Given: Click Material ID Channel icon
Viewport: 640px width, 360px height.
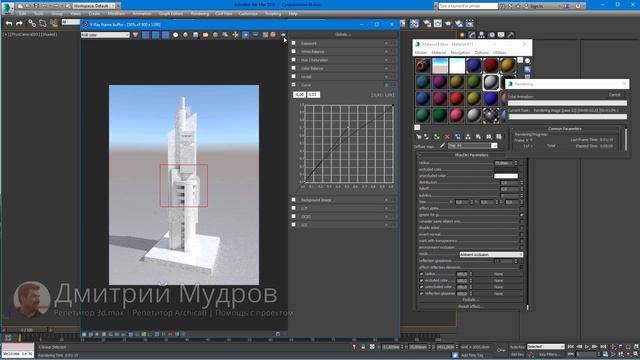Looking at the screenshot, I should pos(489,137).
